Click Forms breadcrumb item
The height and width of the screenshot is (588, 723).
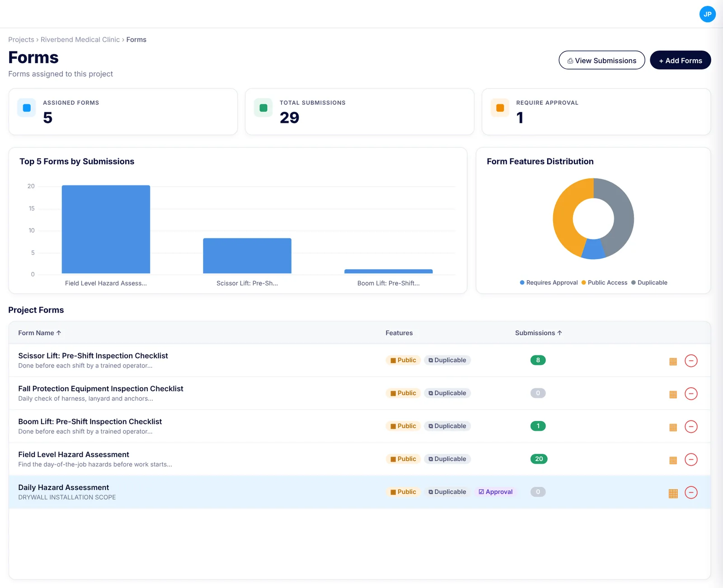click(136, 40)
